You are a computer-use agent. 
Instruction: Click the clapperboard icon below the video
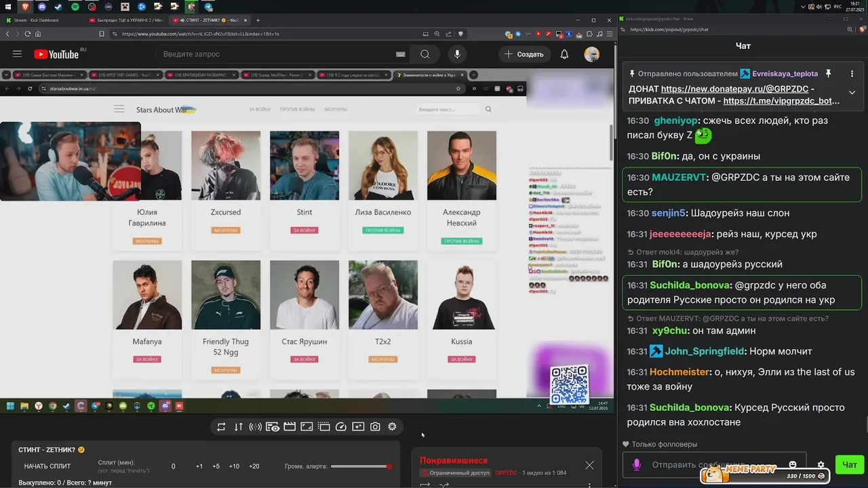(290, 426)
